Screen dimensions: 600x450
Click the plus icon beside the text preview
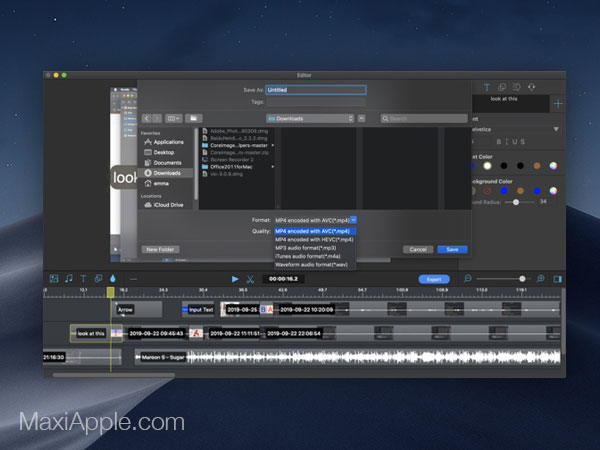[558, 103]
